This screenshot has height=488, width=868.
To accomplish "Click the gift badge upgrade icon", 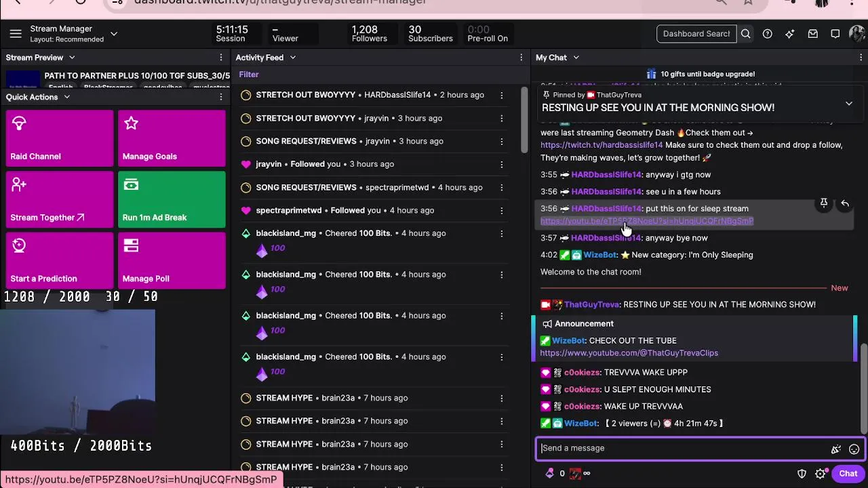I will [x=651, y=74].
